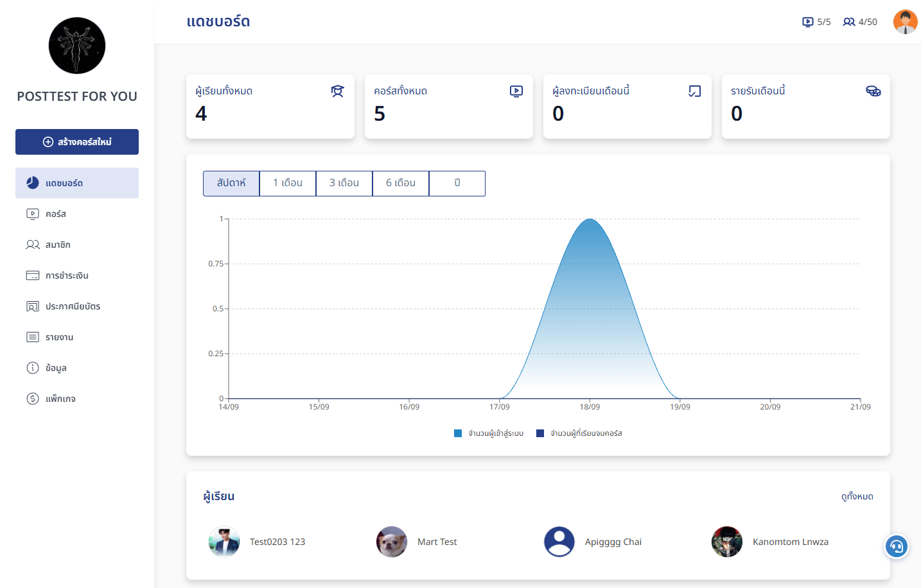
Task: Open the user profile avatar menu
Action: 906,22
